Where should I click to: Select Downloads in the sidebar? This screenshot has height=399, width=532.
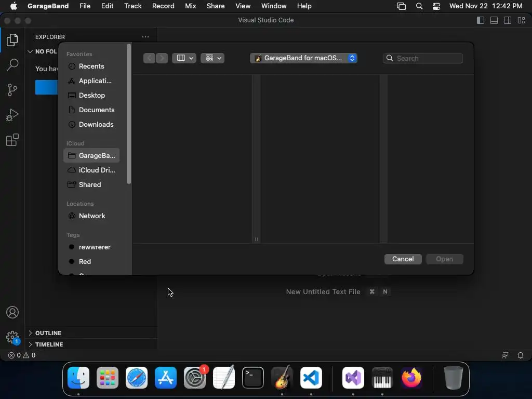(91, 125)
